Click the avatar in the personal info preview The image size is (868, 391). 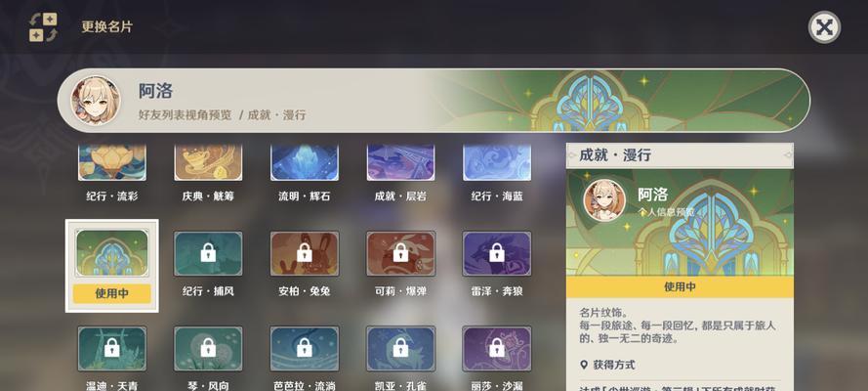coord(604,200)
